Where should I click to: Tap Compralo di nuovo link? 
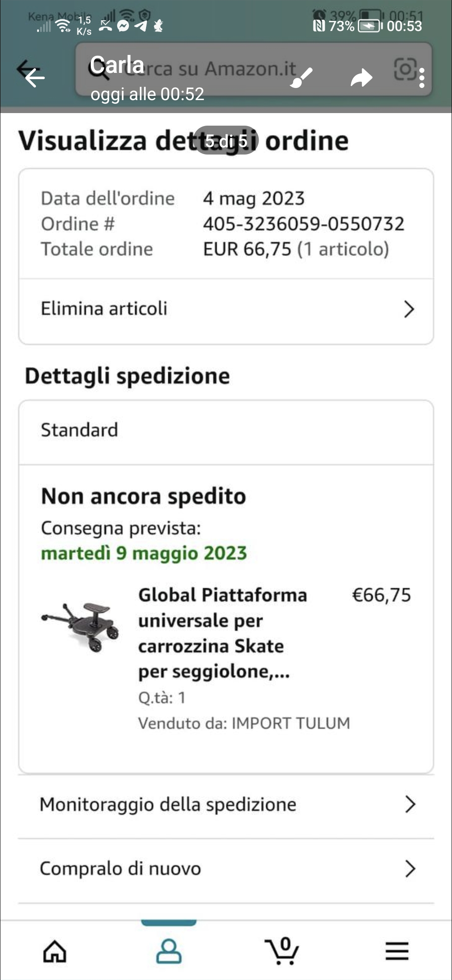coord(121,869)
